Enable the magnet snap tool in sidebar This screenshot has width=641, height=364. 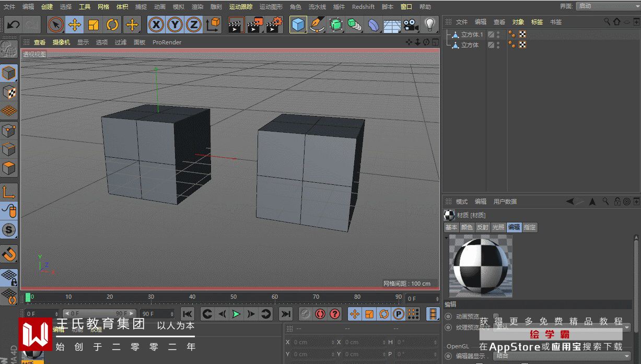click(x=9, y=254)
